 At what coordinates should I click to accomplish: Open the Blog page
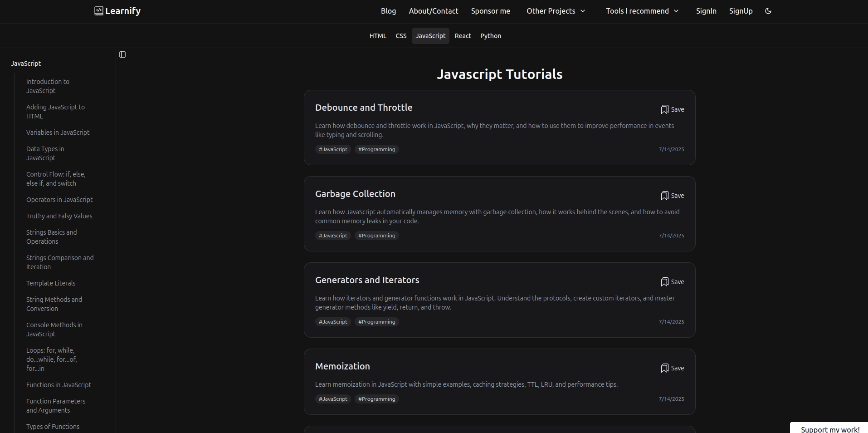click(x=388, y=11)
